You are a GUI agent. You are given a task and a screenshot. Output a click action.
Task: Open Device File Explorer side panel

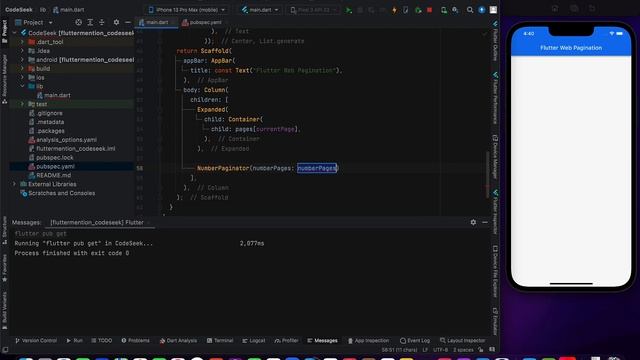pyautogui.click(x=495, y=271)
